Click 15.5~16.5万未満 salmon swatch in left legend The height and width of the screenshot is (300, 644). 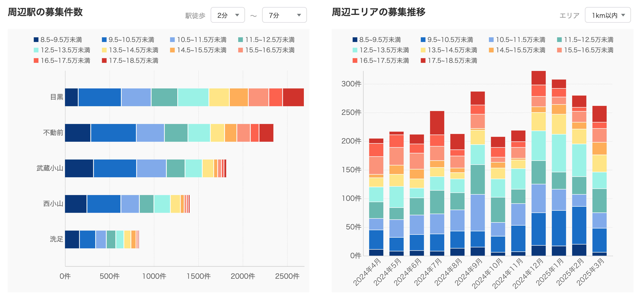[x=241, y=50]
